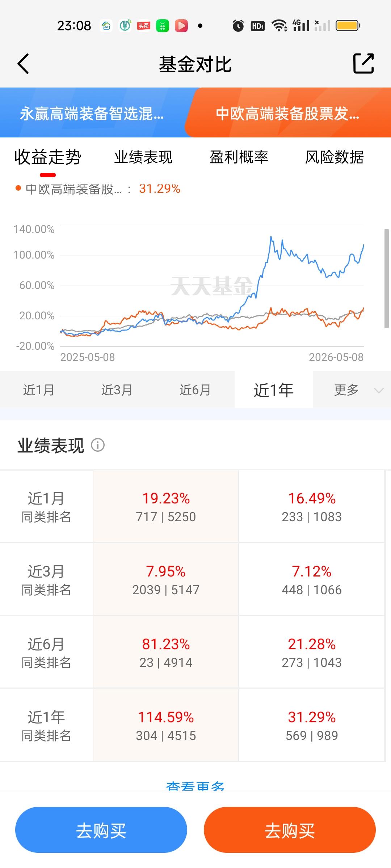
Task: Buy the blue fund with 去购买
Action: 101,830
